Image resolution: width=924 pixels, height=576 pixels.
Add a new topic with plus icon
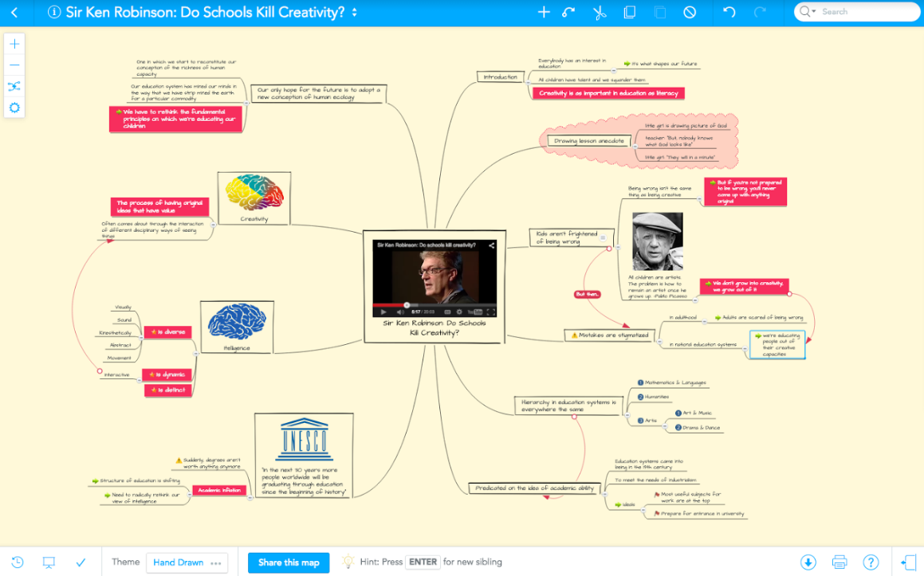click(544, 13)
